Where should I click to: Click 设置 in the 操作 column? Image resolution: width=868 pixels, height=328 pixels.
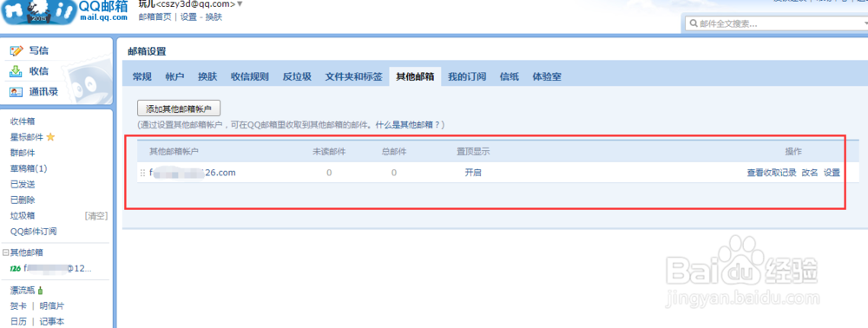point(832,173)
